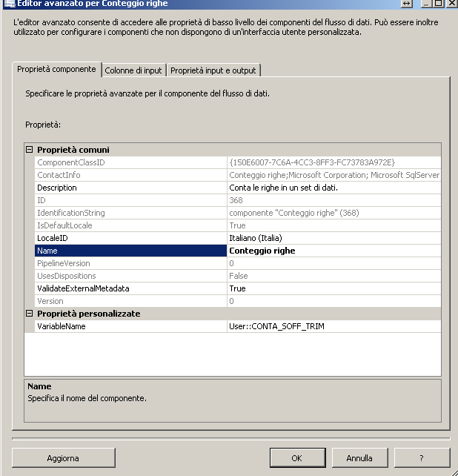
Task: Collapse the Proprietà personalizzate section
Action: click(29, 314)
